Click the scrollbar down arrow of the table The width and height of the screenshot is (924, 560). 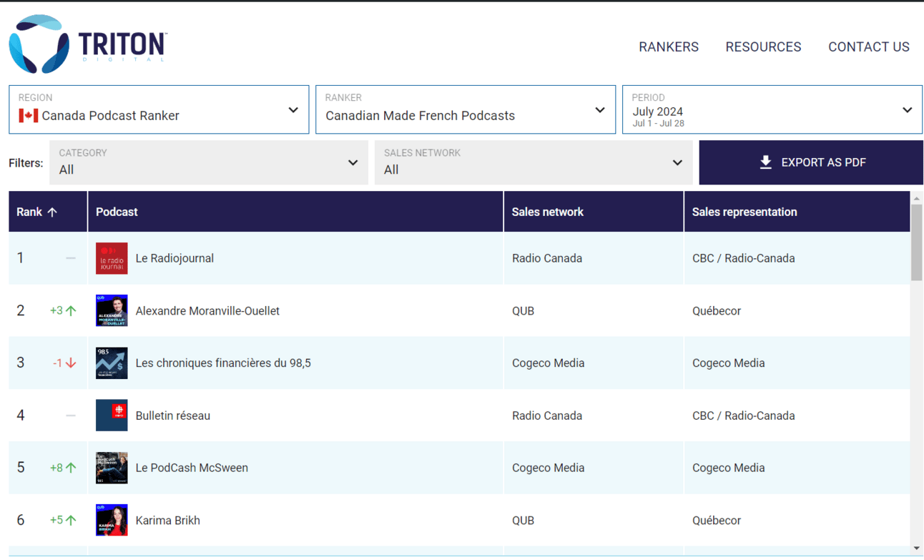(916, 548)
